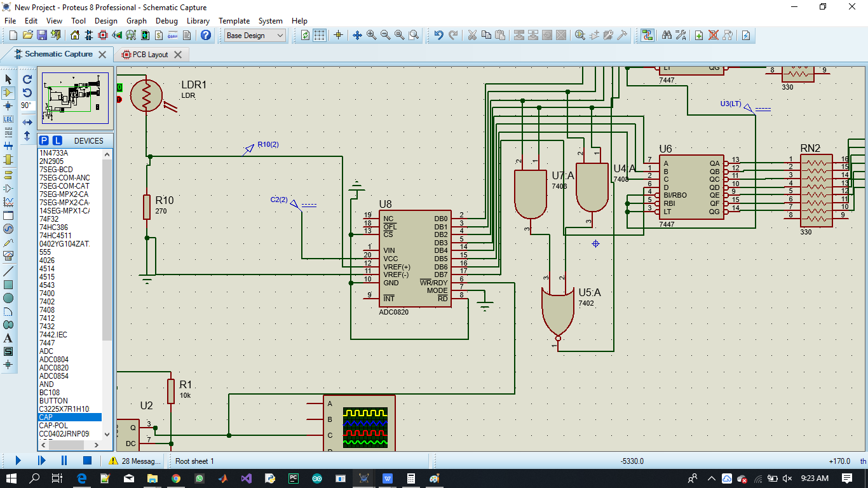Zoom out with the magnifier minus icon

[x=385, y=35]
